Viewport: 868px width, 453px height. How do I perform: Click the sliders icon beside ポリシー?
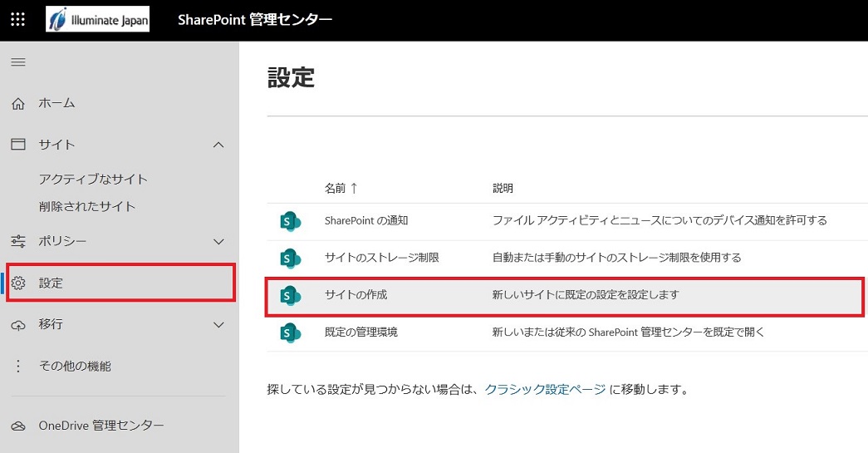click(x=18, y=241)
